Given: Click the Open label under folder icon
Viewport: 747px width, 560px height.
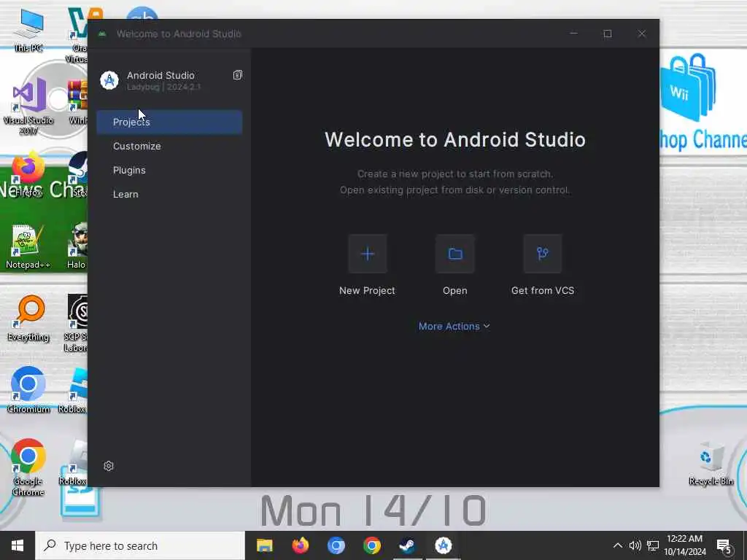Looking at the screenshot, I should (x=455, y=290).
